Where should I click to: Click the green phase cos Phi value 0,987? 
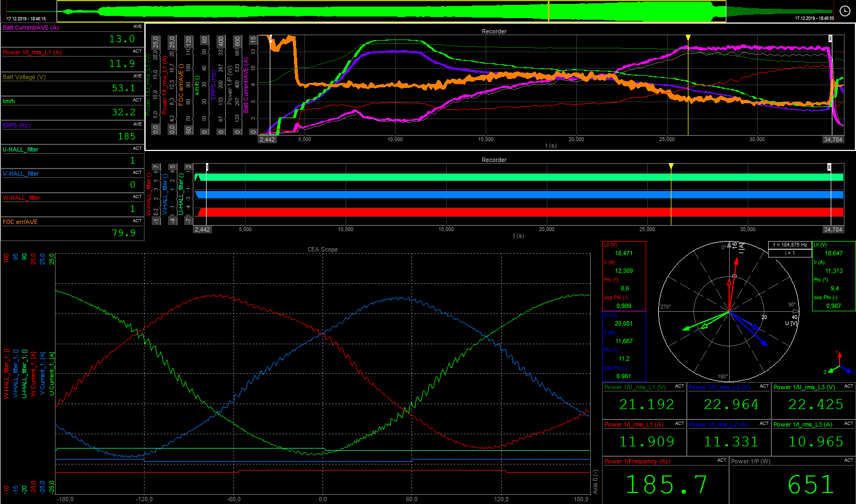tap(833, 306)
